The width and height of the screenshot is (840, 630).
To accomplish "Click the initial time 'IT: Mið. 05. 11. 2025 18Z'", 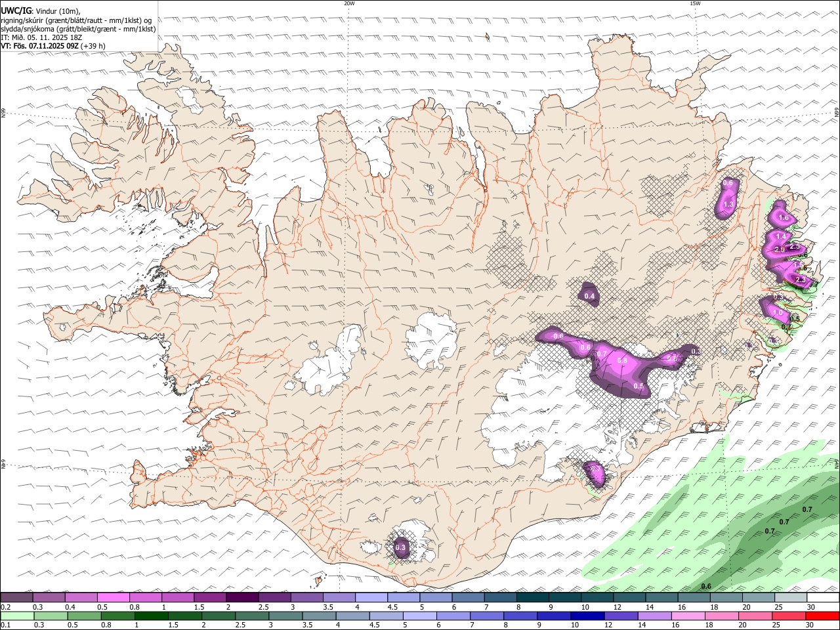I will [x=41, y=37].
